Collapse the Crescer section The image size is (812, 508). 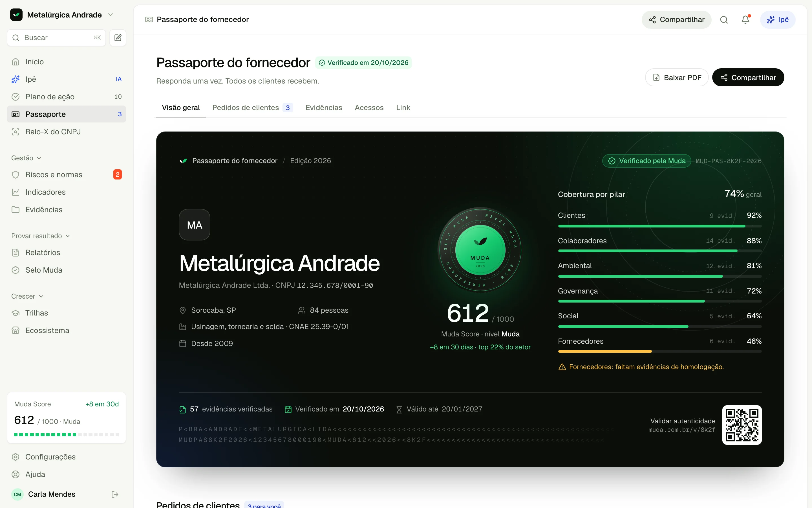coord(28,296)
